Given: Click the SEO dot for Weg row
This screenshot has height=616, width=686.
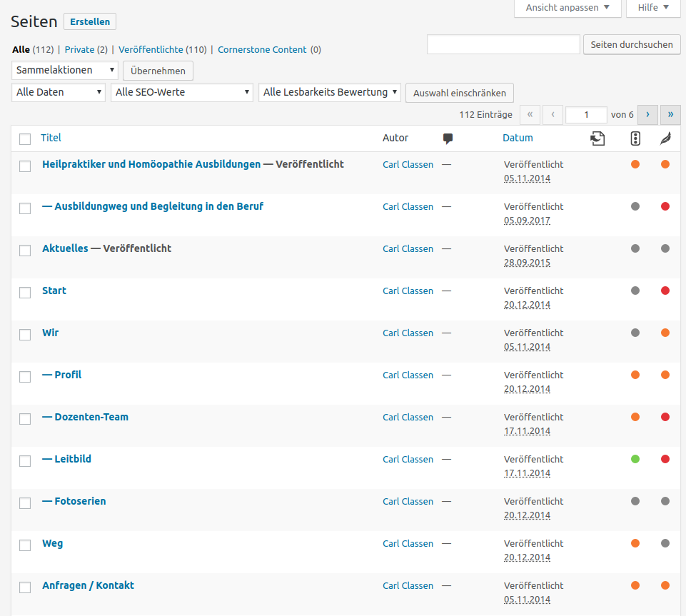Looking at the screenshot, I should point(635,543).
